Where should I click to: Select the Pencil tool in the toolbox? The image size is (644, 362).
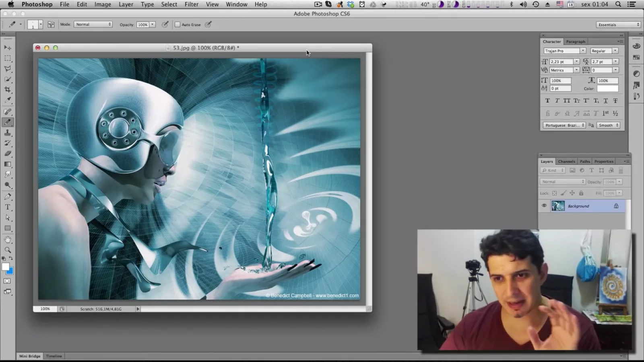click(8, 122)
